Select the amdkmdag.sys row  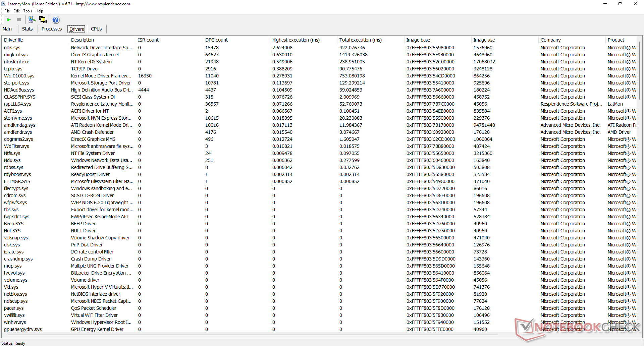tap(319, 125)
